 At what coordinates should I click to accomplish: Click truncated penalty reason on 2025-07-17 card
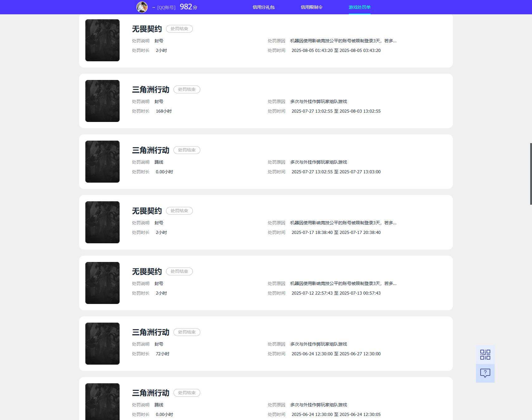[x=343, y=223]
